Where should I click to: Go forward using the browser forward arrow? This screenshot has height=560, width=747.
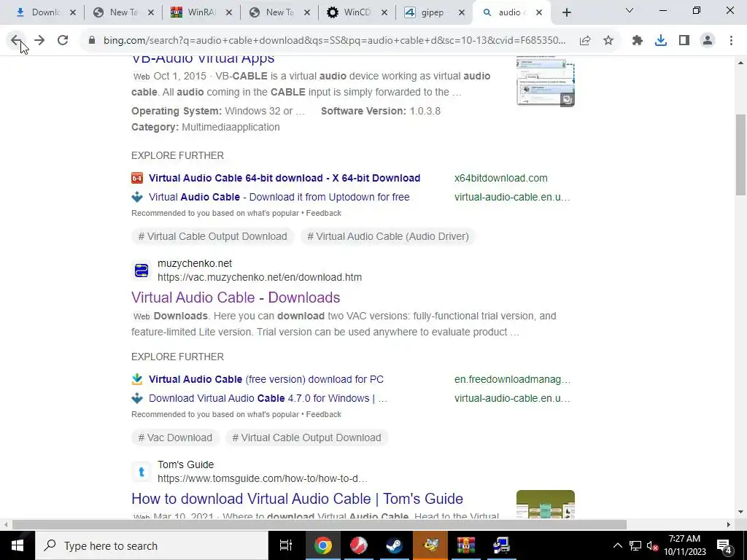pos(39,41)
